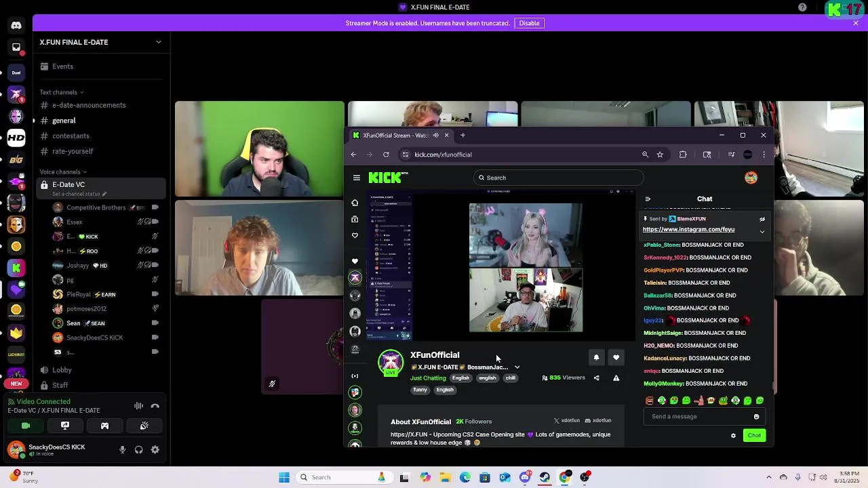Click user potmoses2012 in voice list
868x488 pixels.
coord(105,308)
